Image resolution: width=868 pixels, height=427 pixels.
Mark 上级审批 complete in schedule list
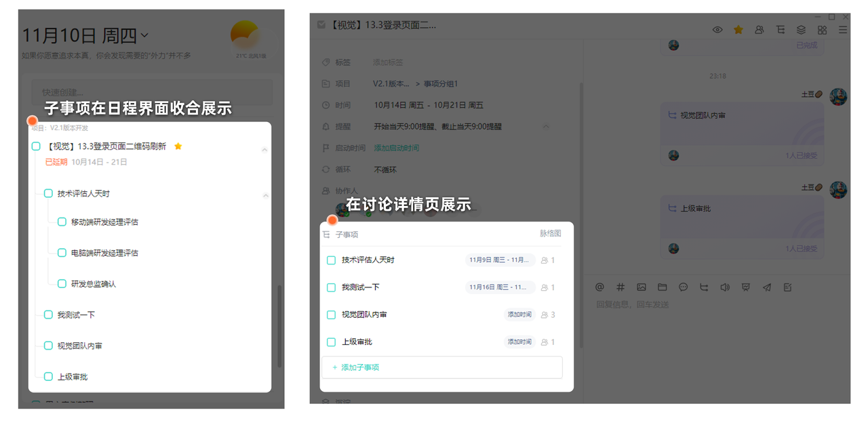point(48,377)
